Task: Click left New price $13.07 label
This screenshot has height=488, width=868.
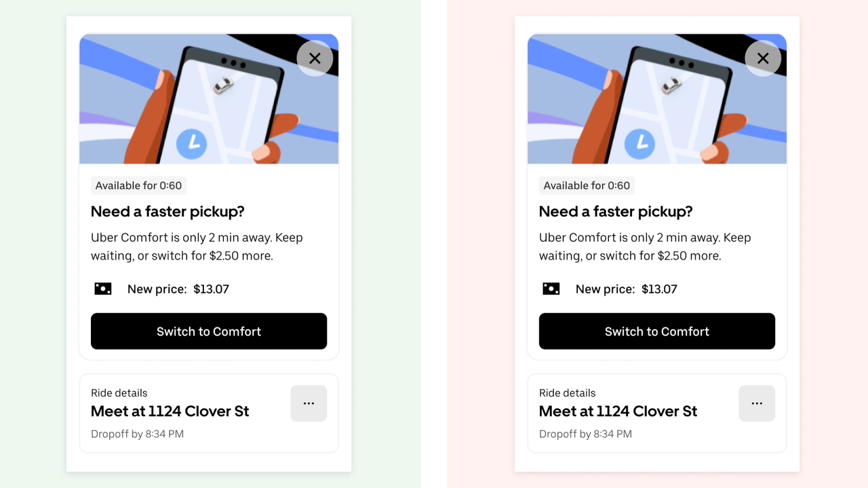Action: (x=178, y=289)
